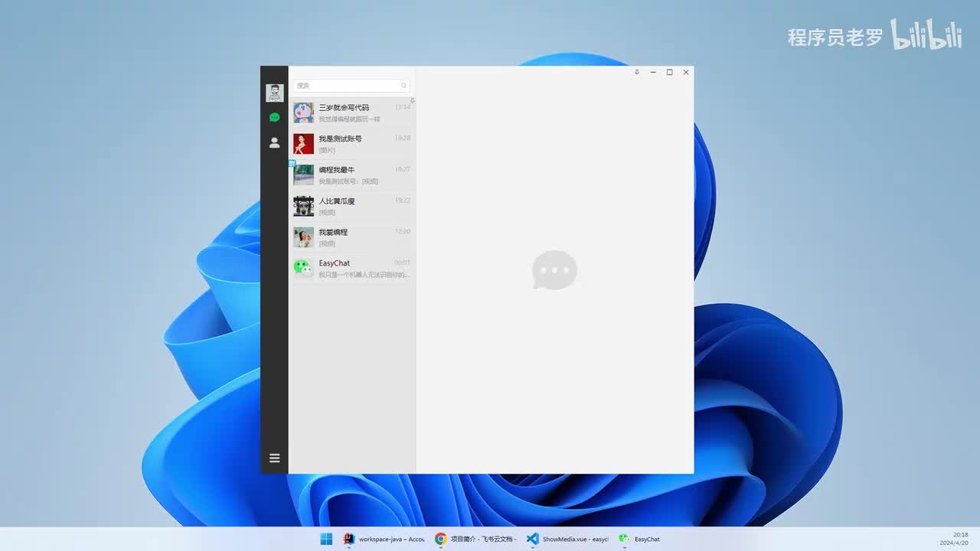Open the 编程我最牛 chat

(x=352, y=175)
